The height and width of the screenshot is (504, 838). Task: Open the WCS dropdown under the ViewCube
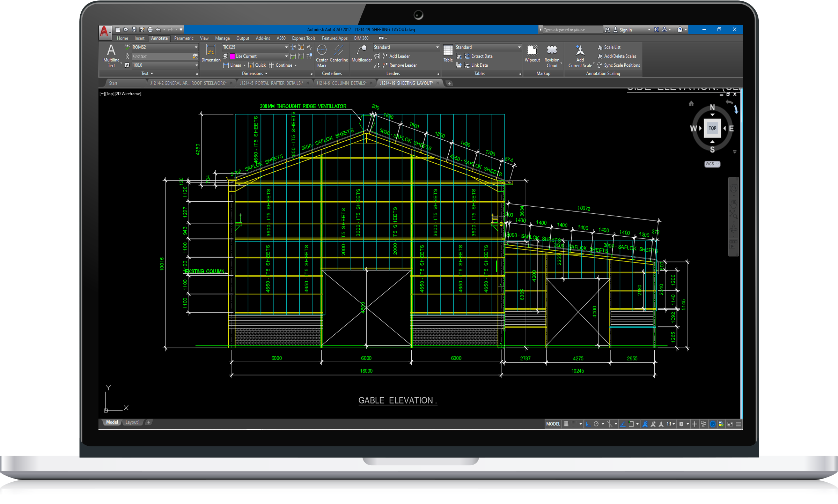(712, 164)
